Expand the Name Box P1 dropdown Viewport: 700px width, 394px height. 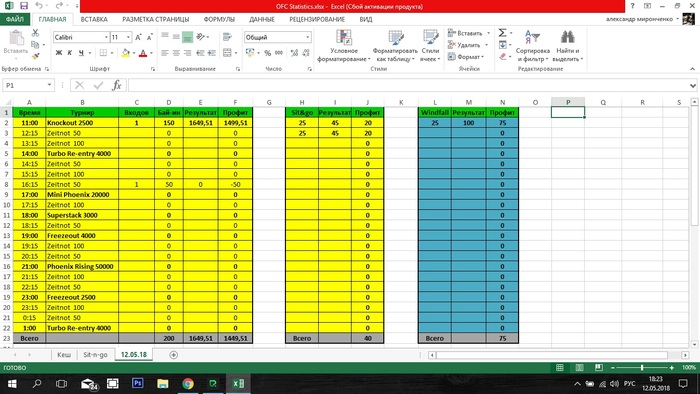pos(49,85)
